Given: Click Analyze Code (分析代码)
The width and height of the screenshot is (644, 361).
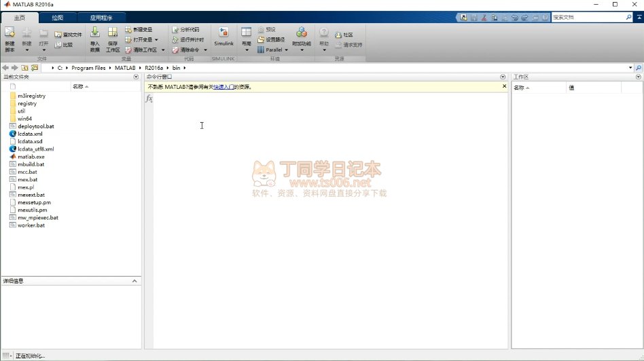Looking at the screenshot, I should tap(185, 30).
